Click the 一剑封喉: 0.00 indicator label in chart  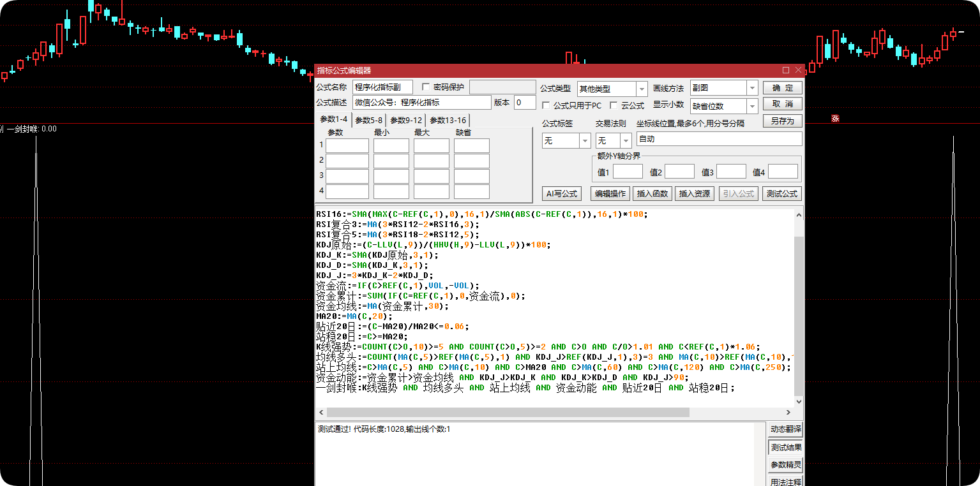pos(32,129)
